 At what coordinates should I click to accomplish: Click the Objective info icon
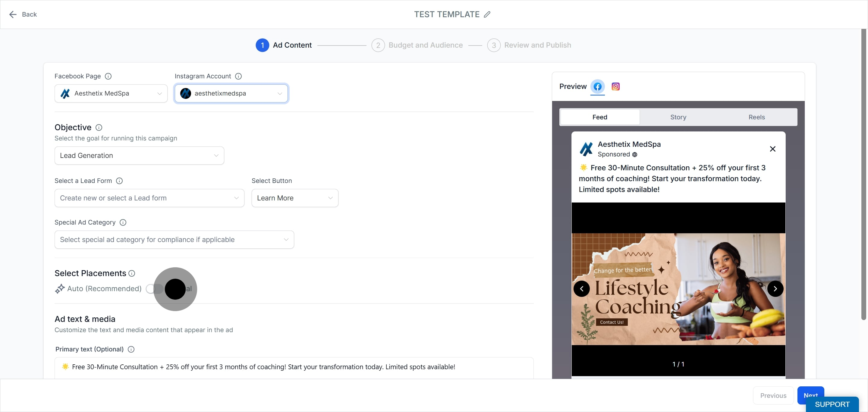click(x=99, y=127)
